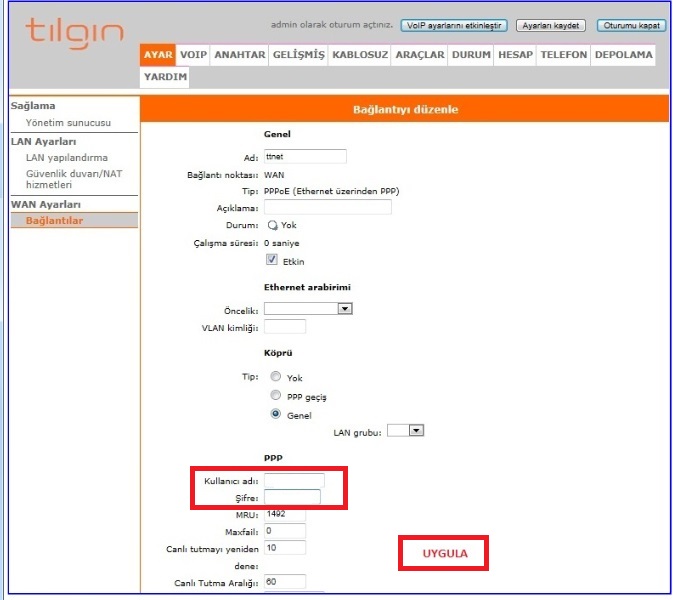678x600 pixels.
Task: Open the YARDIM tab
Action: coord(164,76)
